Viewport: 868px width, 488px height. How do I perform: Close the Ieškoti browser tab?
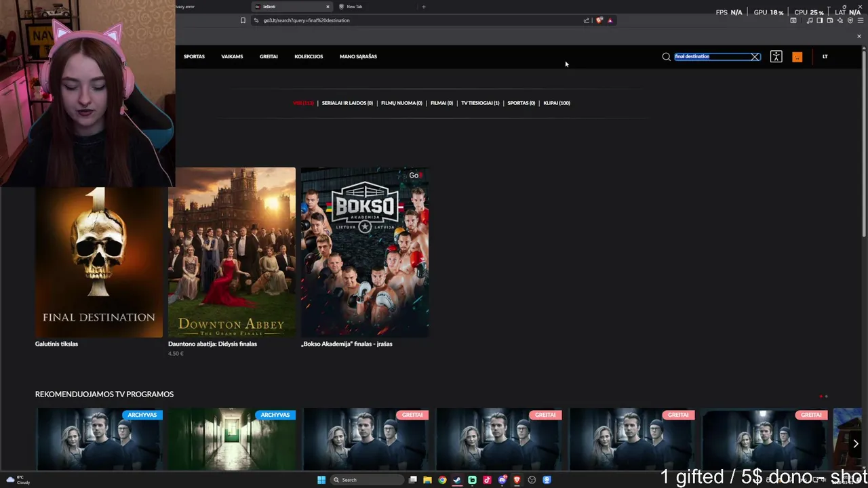click(328, 7)
